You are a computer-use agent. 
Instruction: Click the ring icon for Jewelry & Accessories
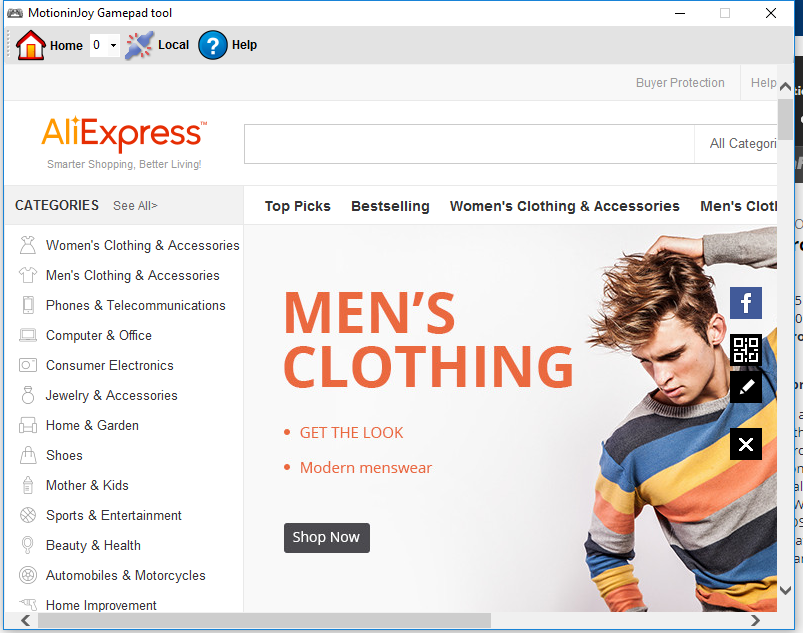(28, 395)
